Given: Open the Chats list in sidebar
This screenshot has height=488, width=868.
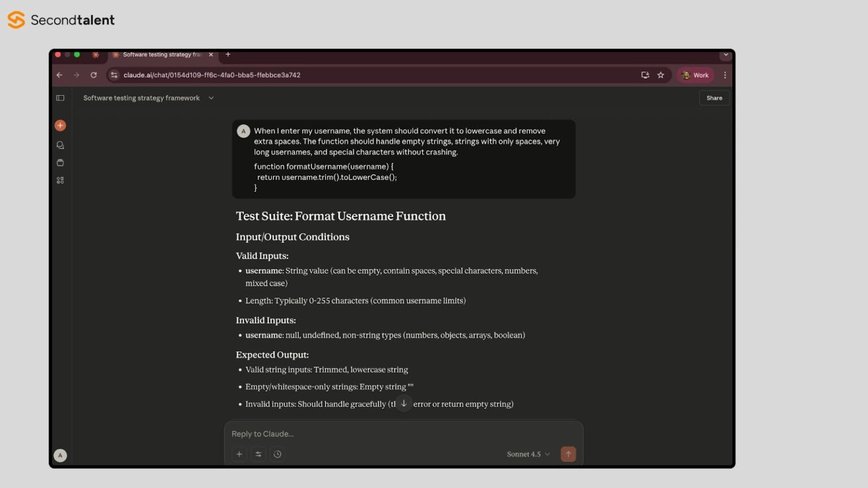Looking at the screenshot, I should [x=60, y=145].
